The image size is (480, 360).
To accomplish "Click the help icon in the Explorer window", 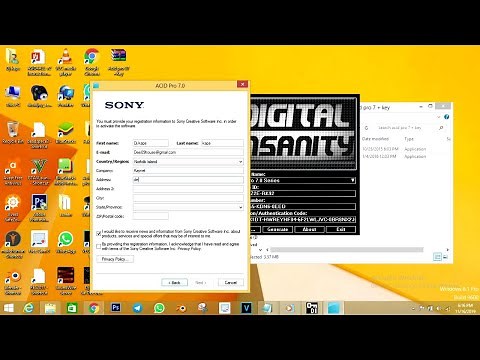I will [447, 117].
